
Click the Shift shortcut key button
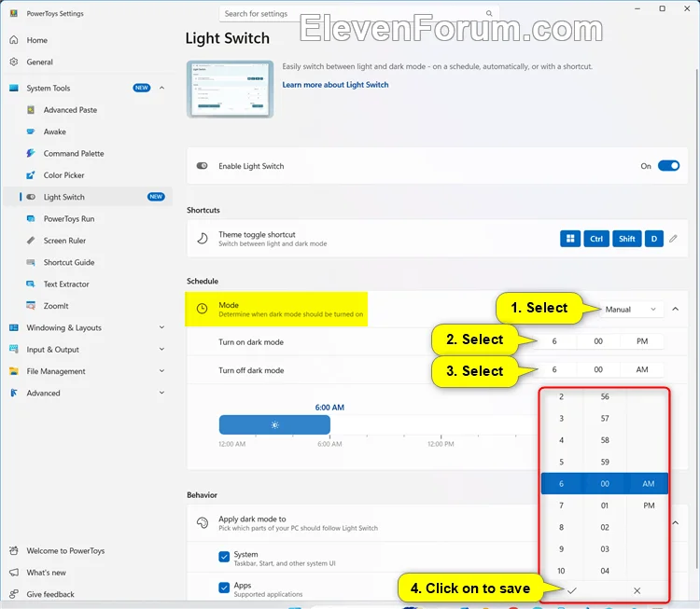(x=627, y=239)
